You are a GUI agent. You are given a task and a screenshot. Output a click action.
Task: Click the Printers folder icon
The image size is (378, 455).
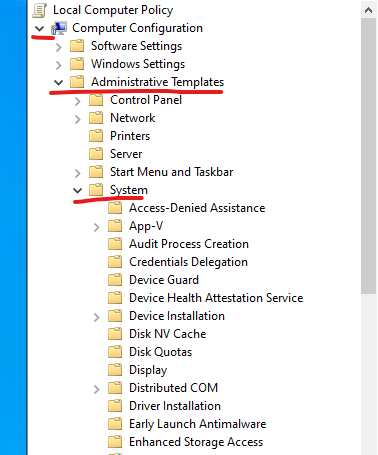pyautogui.click(x=96, y=136)
